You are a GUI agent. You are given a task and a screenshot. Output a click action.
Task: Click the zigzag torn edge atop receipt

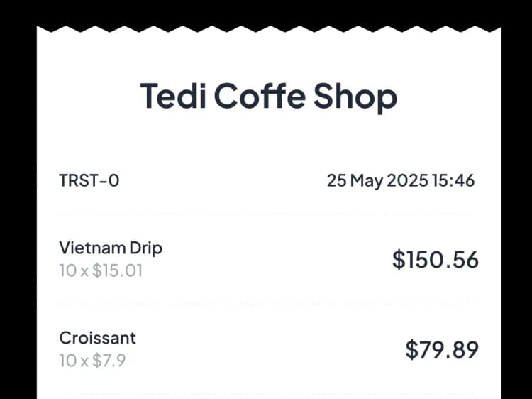(x=268, y=30)
